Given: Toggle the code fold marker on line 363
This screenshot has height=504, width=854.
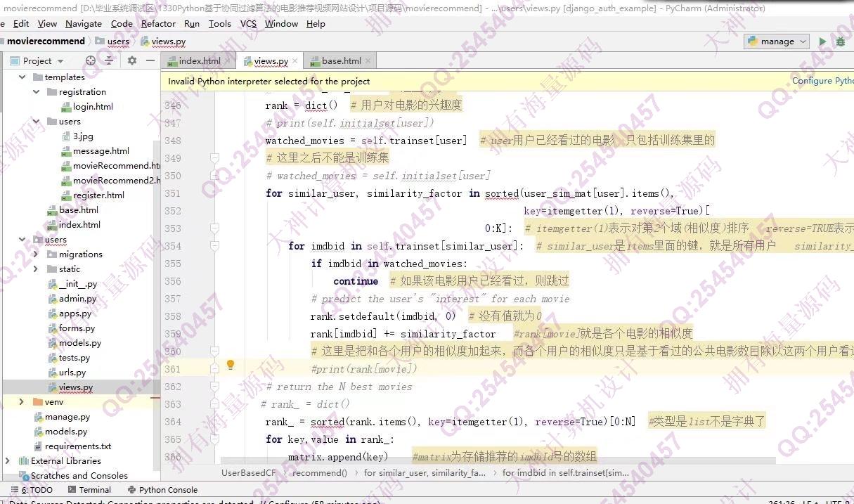Looking at the screenshot, I should tap(215, 404).
